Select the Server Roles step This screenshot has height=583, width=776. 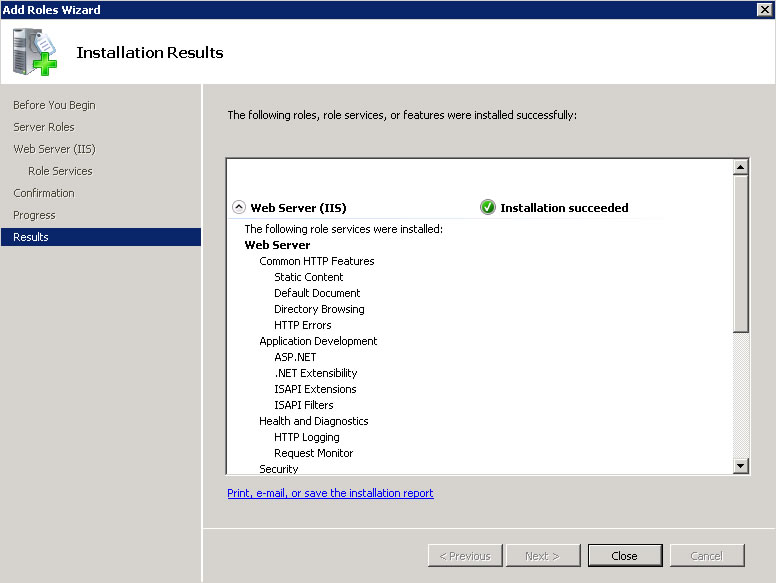pyautogui.click(x=44, y=127)
